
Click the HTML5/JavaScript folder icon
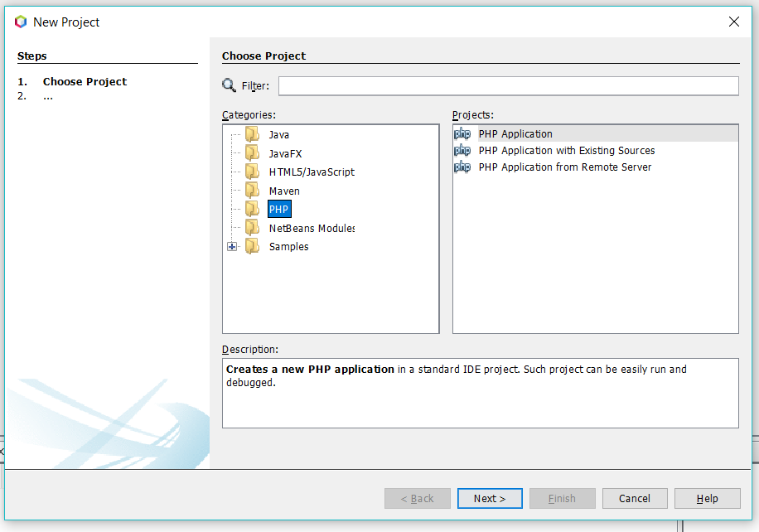[x=252, y=172]
